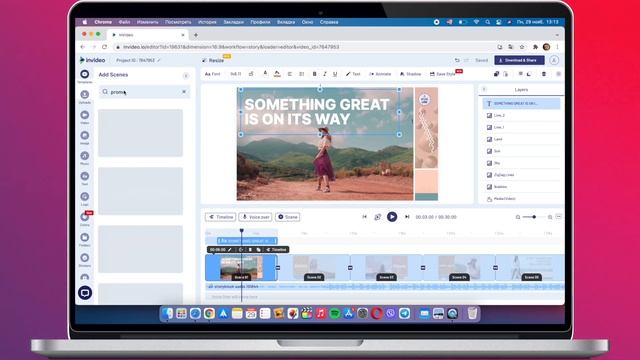Open the Файл menu
The image size is (640, 360).
[x=124, y=22]
